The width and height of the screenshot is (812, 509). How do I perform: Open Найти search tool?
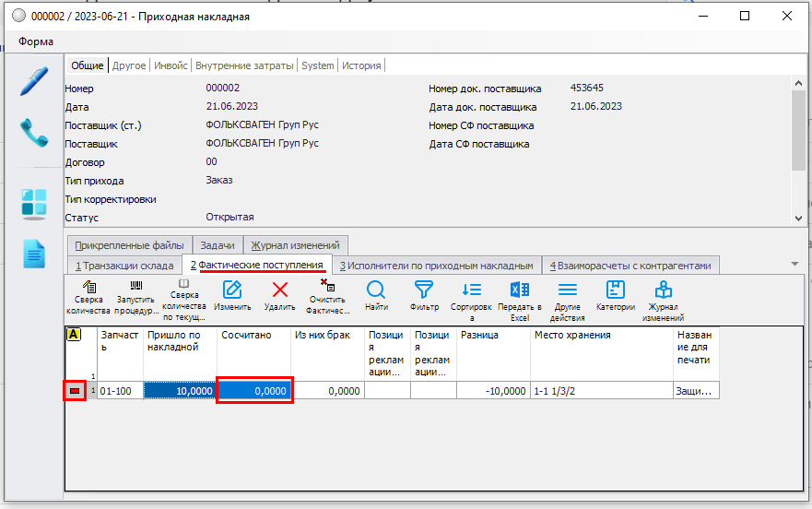coord(376,296)
